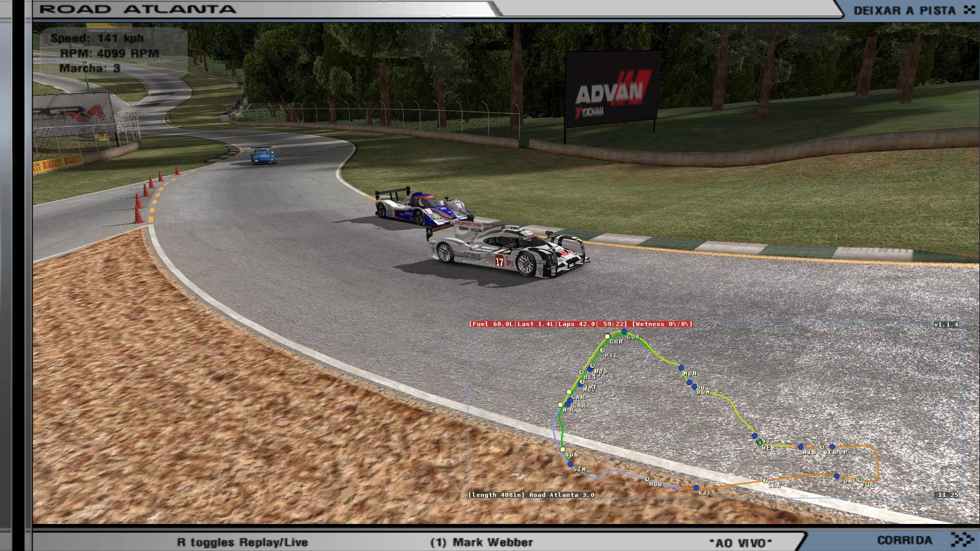Screen dimensions: 980x551
Task: Click the MON blue dot on map
Action: click(x=681, y=367)
